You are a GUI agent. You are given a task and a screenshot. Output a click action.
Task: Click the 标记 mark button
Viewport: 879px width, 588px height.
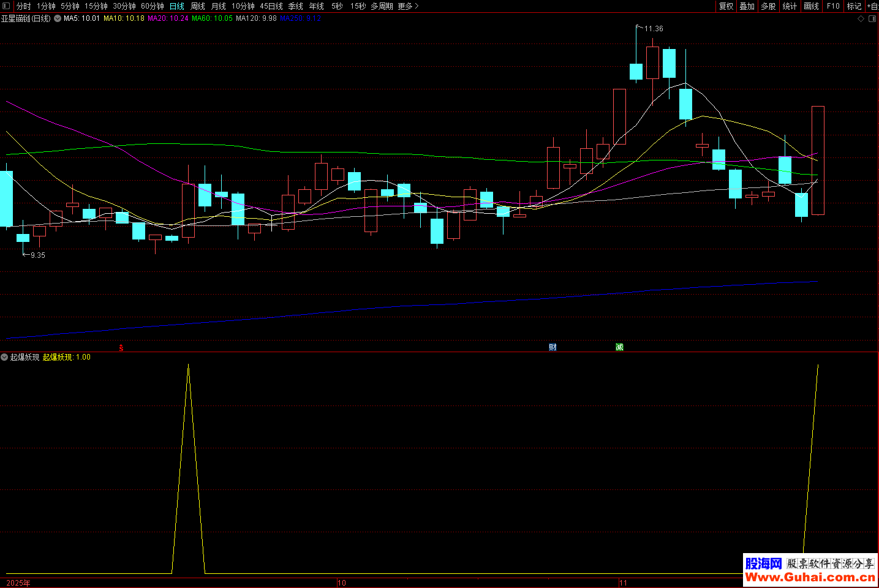point(854,6)
